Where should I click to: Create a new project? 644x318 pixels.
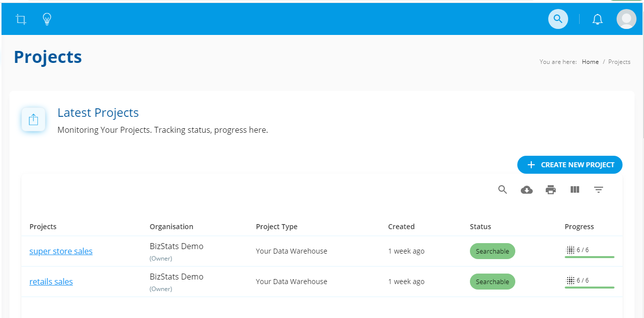(x=570, y=165)
